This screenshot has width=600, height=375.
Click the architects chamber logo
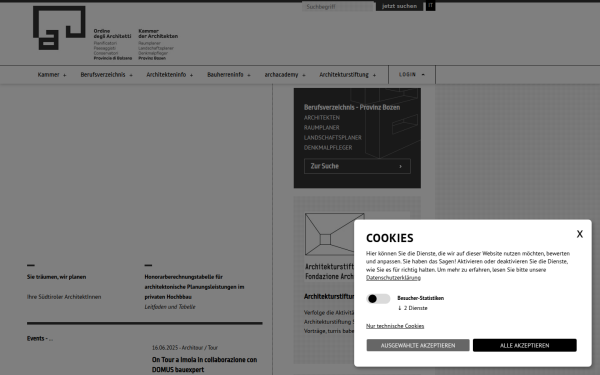(105, 33)
